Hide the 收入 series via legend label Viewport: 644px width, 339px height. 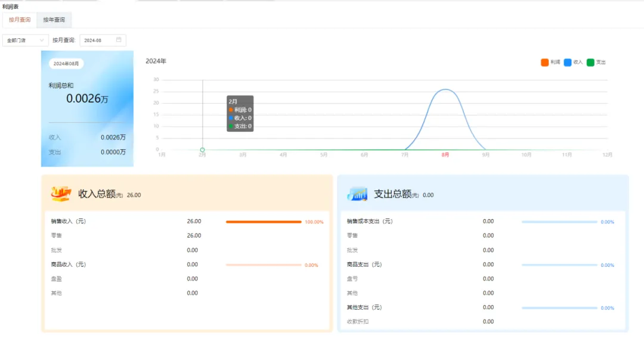(x=578, y=62)
